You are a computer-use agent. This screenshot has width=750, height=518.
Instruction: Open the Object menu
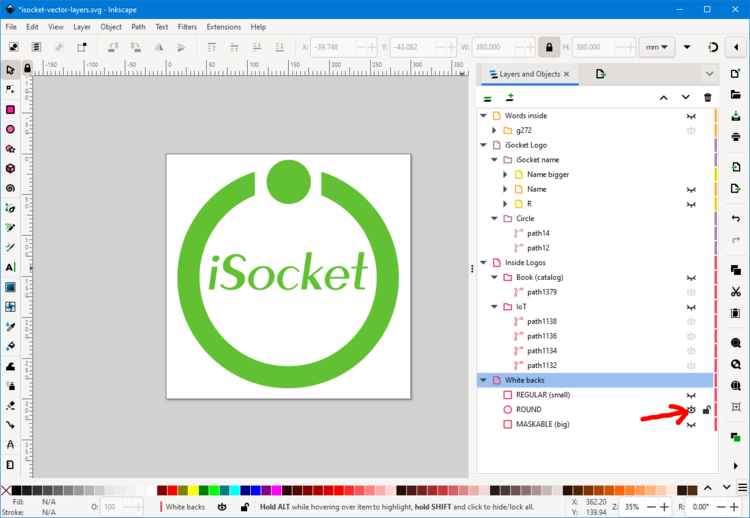(111, 27)
